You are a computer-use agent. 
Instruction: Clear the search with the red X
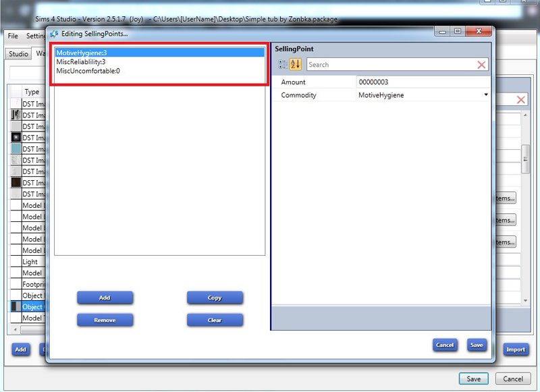[x=481, y=65]
